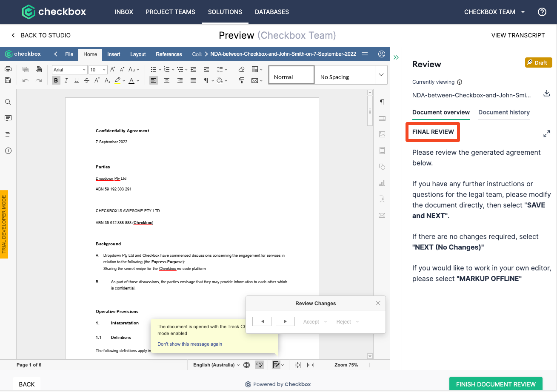The width and height of the screenshot is (557, 392).
Task: Open the headings navigation panel
Action: click(x=8, y=134)
